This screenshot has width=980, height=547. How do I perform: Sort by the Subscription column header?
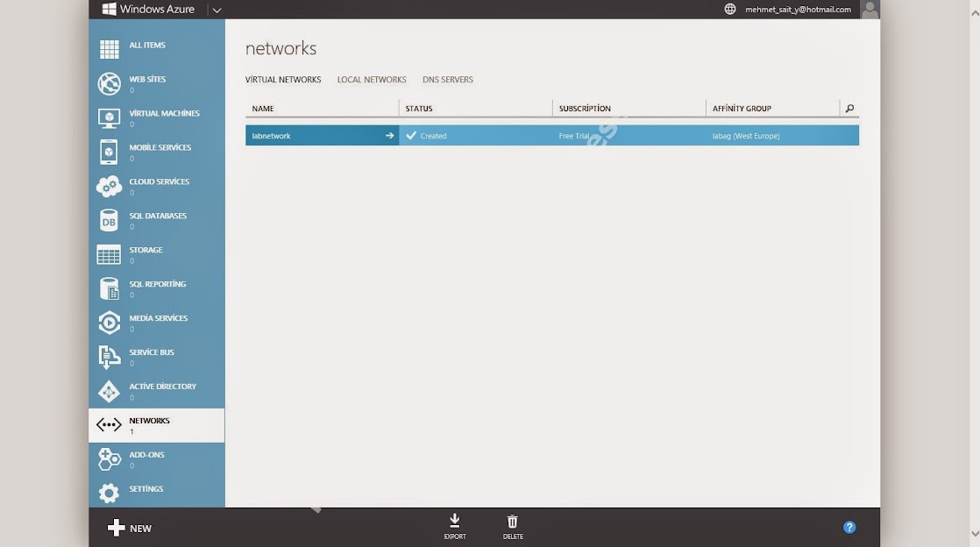coord(585,109)
